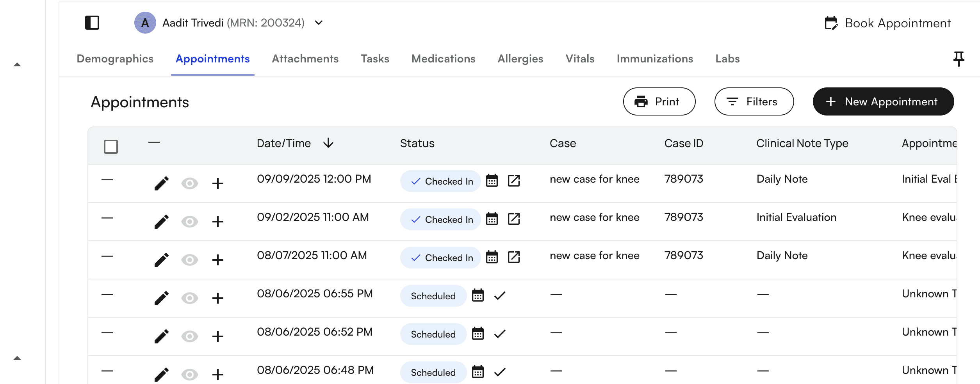
Task: Reschedule the 08/07/2025 appointment via calendar icon
Action: (492, 257)
